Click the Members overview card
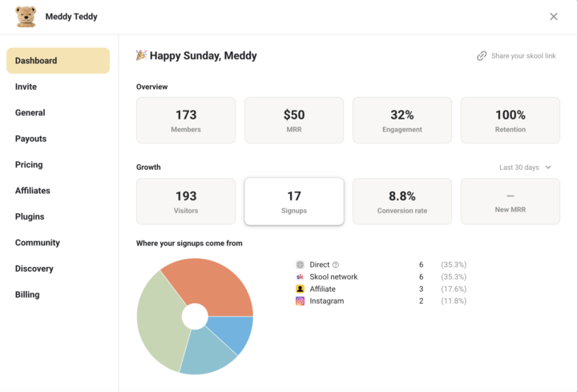The image size is (577, 392). pos(186,120)
